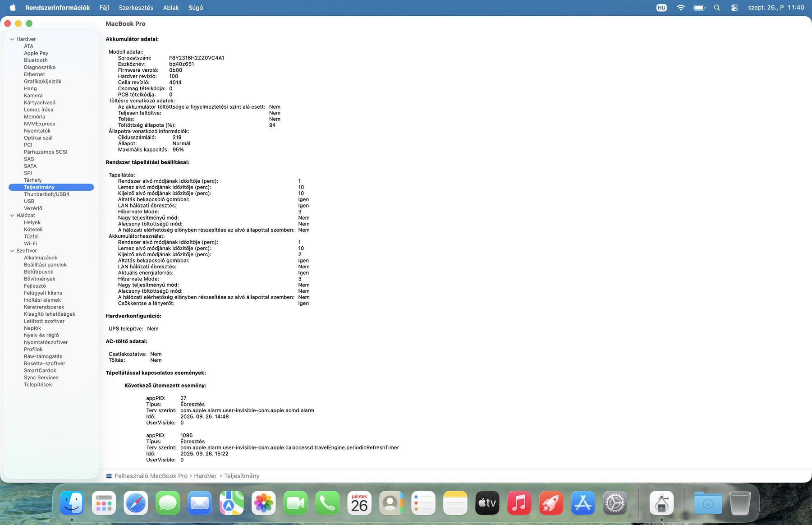Launch Apple TV from Dock
812x525 pixels.
click(487, 503)
